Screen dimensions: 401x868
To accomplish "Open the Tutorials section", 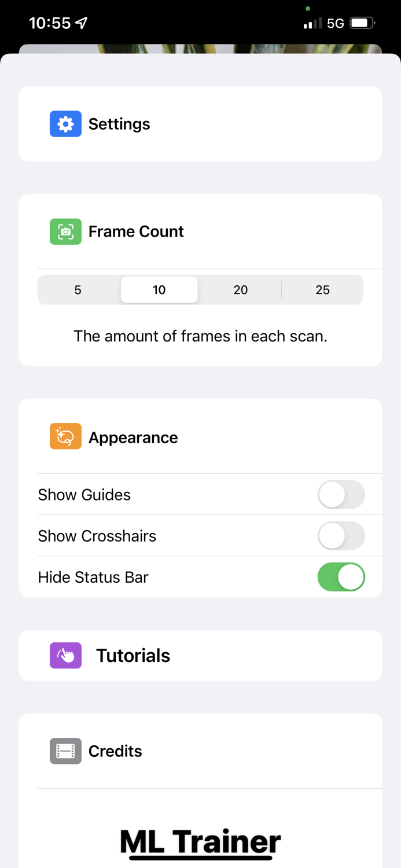I will (x=133, y=655).
